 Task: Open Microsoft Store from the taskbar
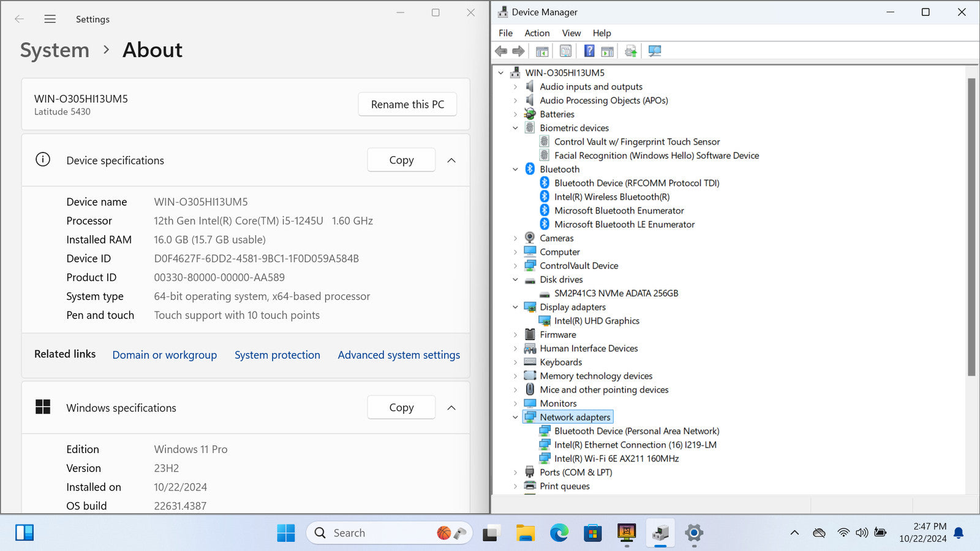(592, 533)
